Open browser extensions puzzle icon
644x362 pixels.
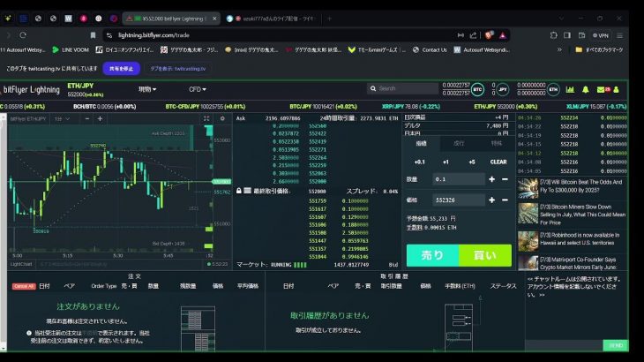point(554,35)
